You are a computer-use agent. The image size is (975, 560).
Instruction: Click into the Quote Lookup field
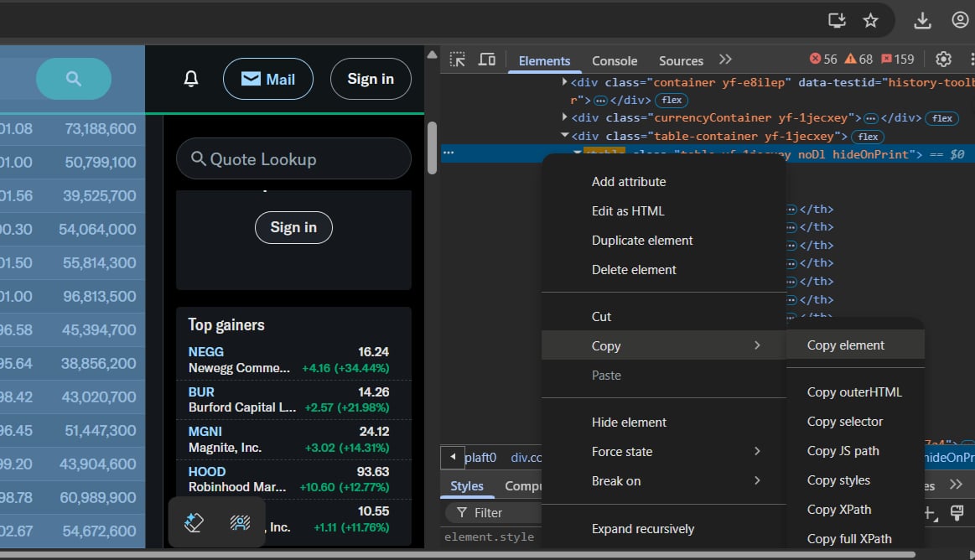(293, 159)
